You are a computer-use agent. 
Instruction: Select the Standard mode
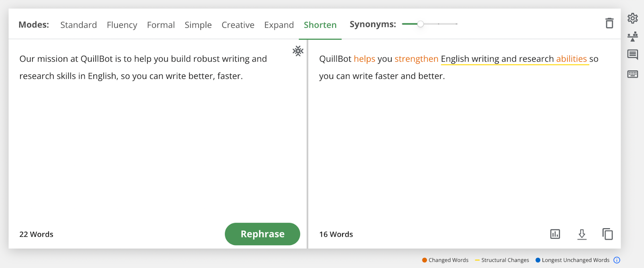(x=78, y=25)
